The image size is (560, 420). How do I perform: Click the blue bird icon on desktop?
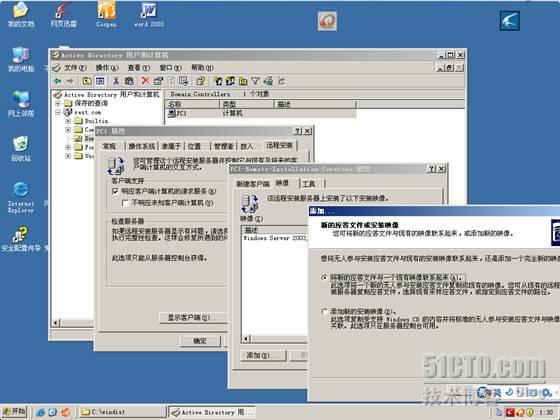pos(510,21)
